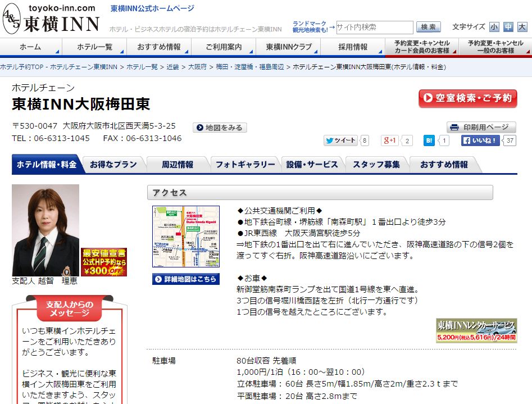
Task: Click the Facebook いいね! button
Action: click(x=480, y=140)
